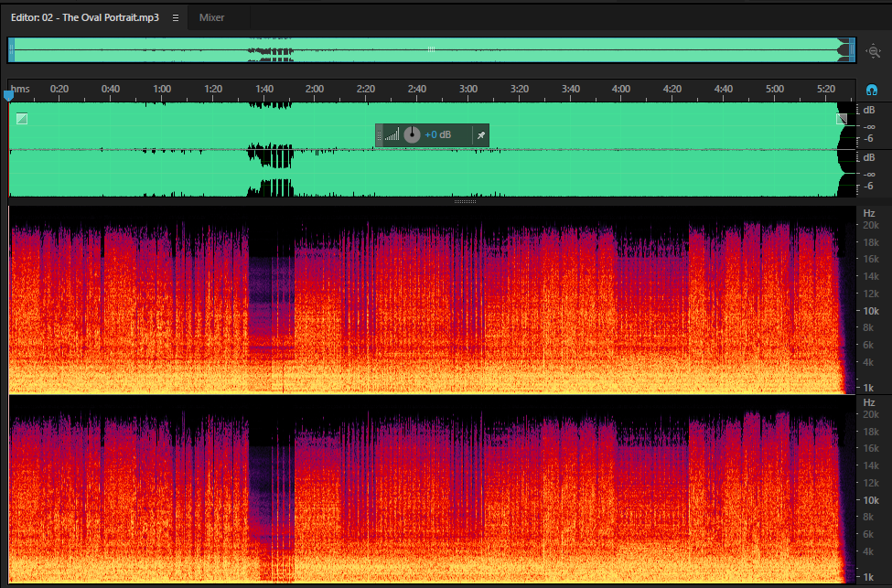Click the pin icon on volume HUD

480,135
